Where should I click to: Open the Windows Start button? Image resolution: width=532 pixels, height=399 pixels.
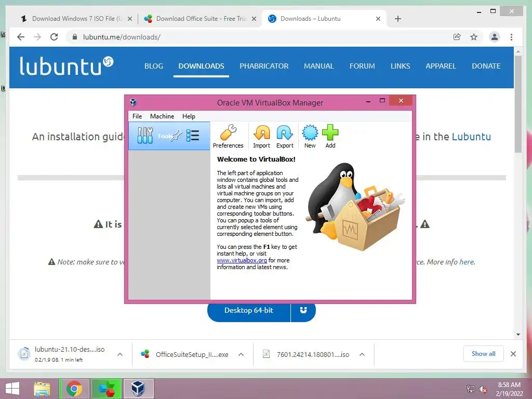[x=12, y=389]
